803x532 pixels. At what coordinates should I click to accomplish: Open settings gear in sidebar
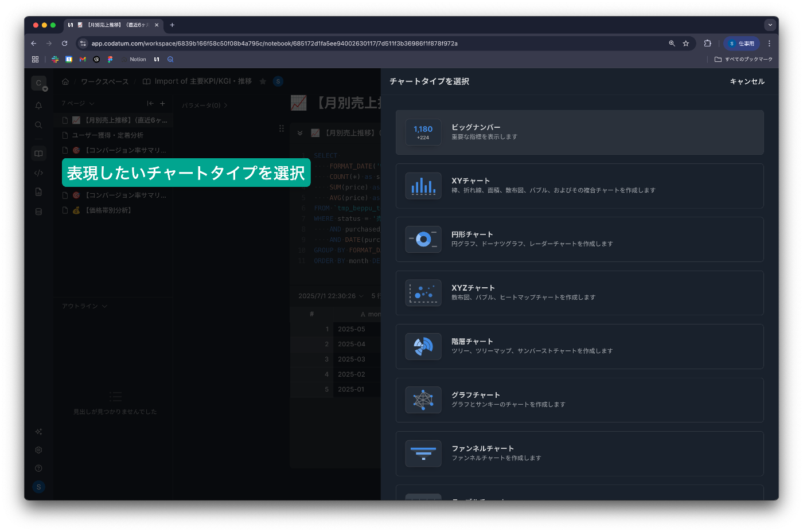pyautogui.click(x=38, y=450)
